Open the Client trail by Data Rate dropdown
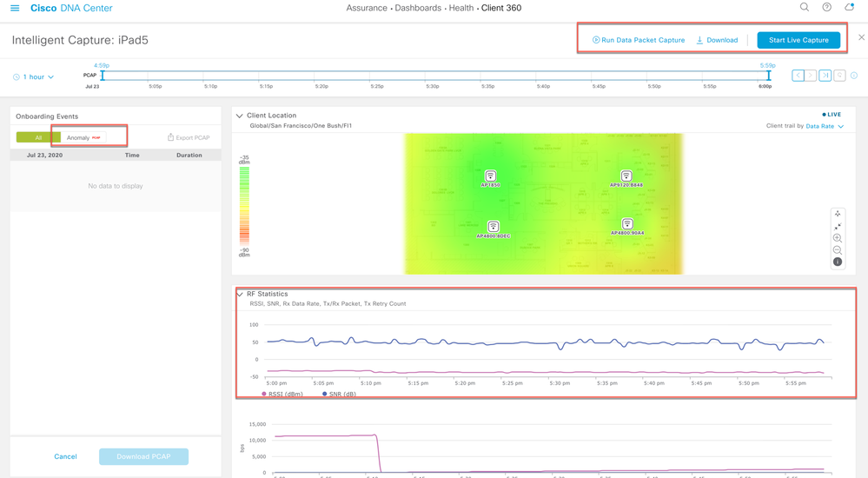This screenshot has width=868, height=478. tap(825, 126)
